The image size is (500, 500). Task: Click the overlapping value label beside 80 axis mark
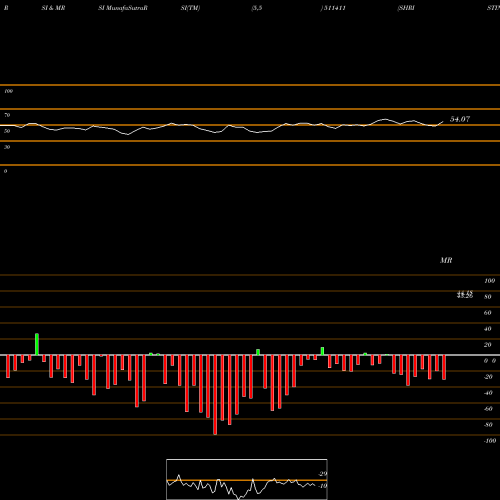[465, 294]
